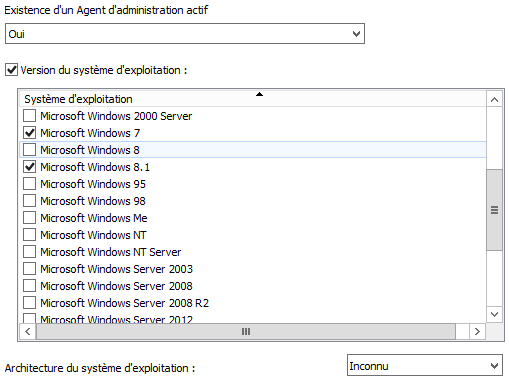
Task: Check the Microsoft Windows NT checkbox
Action: point(29,235)
